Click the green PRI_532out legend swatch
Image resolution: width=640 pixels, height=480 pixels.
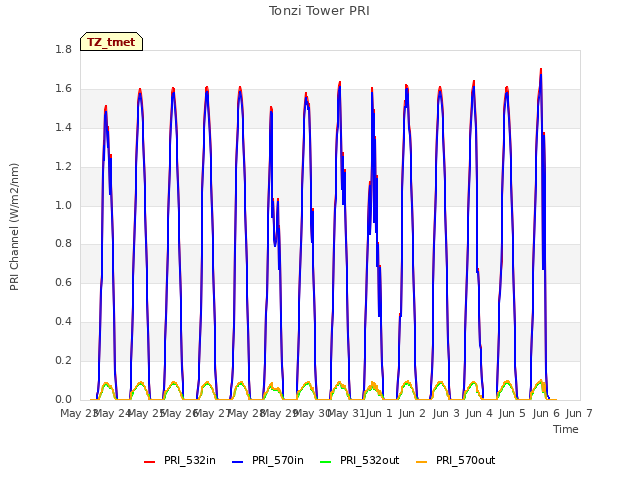[326, 462]
